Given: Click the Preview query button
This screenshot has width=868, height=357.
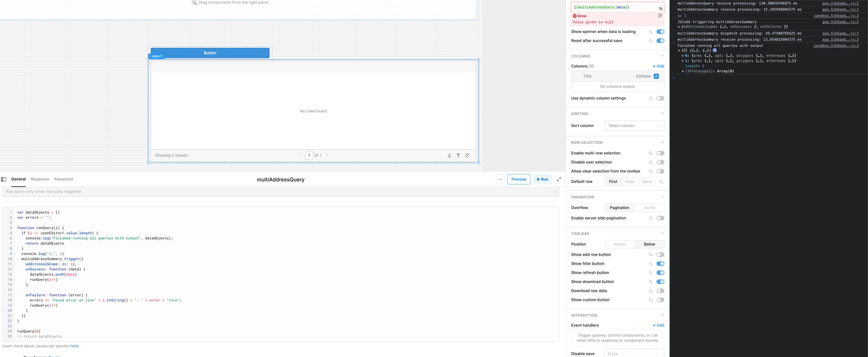Looking at the screenshot, I should (519, 179).
